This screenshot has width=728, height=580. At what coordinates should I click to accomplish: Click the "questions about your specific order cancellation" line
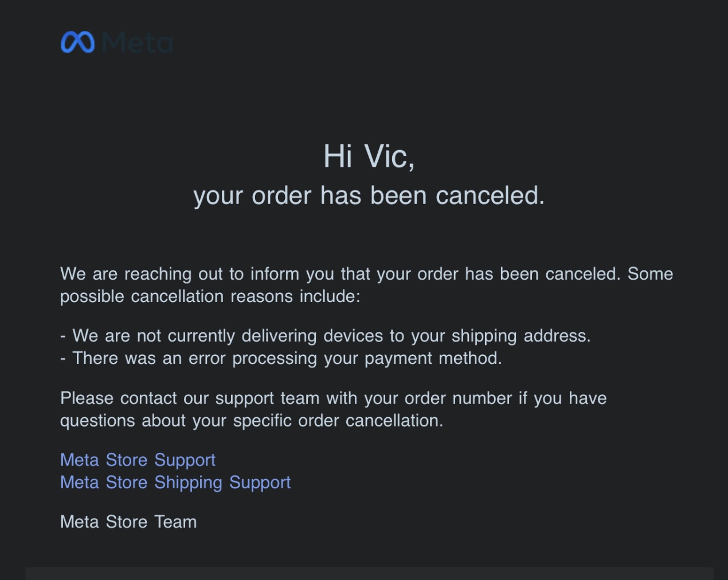[251, 421]
